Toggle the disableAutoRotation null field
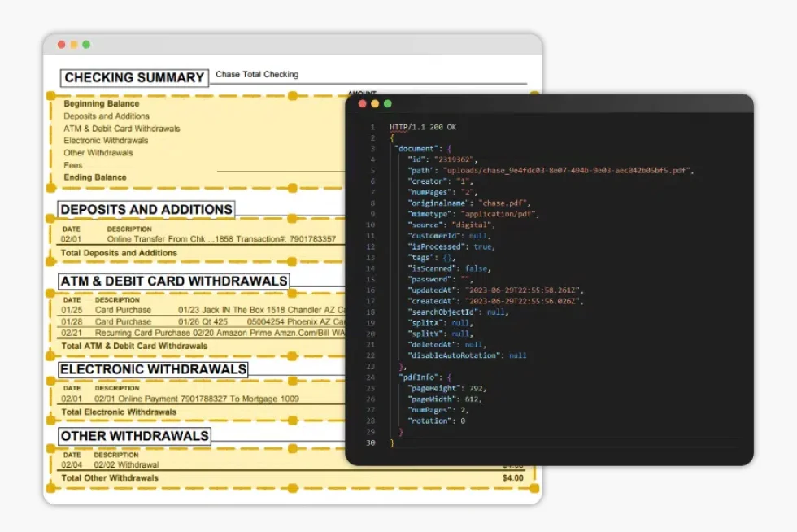Viewport: 797px width, 532px height. pyautogui.click(x=518, y=355)
